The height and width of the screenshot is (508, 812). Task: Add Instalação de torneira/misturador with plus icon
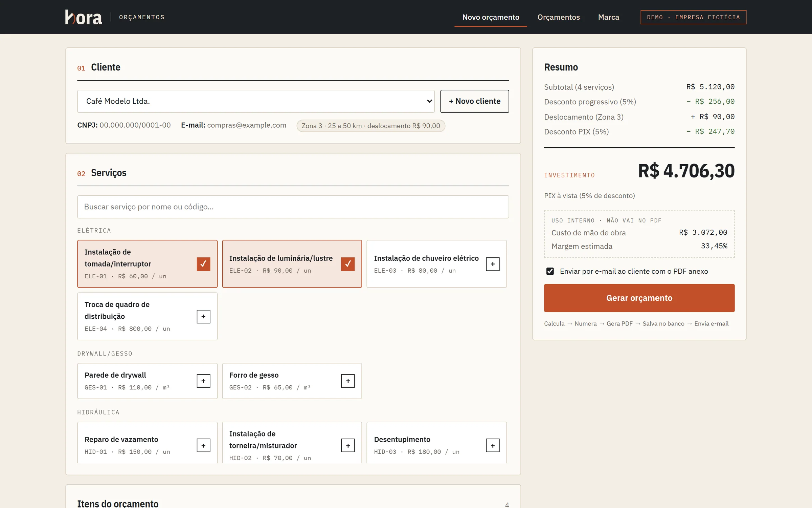[x=348, y=446]
